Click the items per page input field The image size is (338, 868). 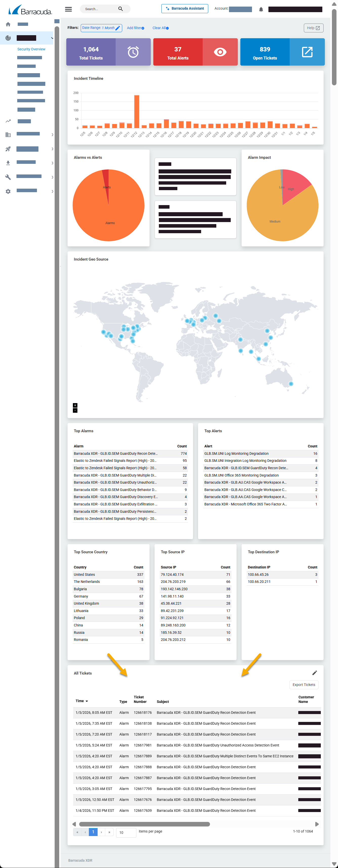click(126, 833)
